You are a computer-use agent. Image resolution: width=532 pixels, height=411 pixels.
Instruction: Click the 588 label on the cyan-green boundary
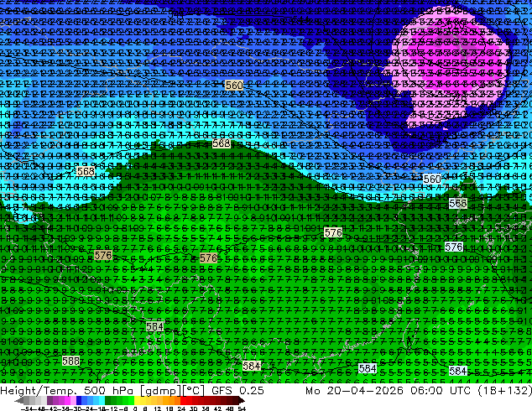(x=222, y=143)
